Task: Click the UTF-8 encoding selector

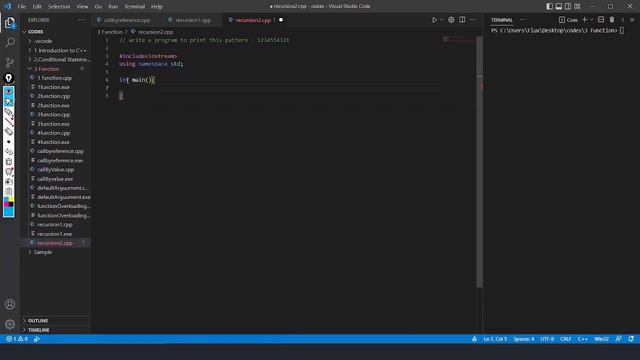Action: 547,339
